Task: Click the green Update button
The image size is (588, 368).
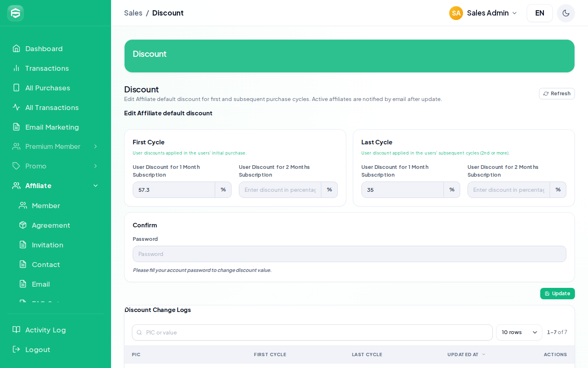Action: 557,294
